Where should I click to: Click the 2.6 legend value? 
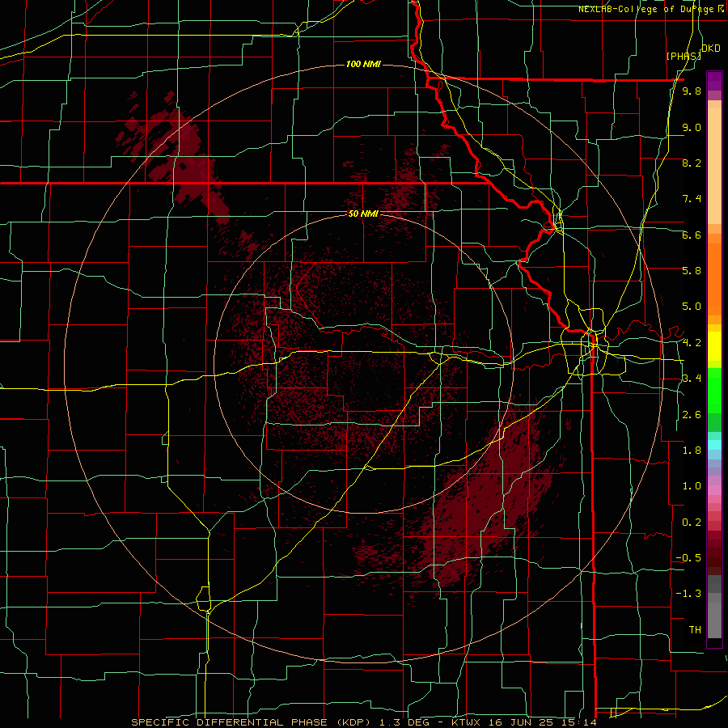692,415
